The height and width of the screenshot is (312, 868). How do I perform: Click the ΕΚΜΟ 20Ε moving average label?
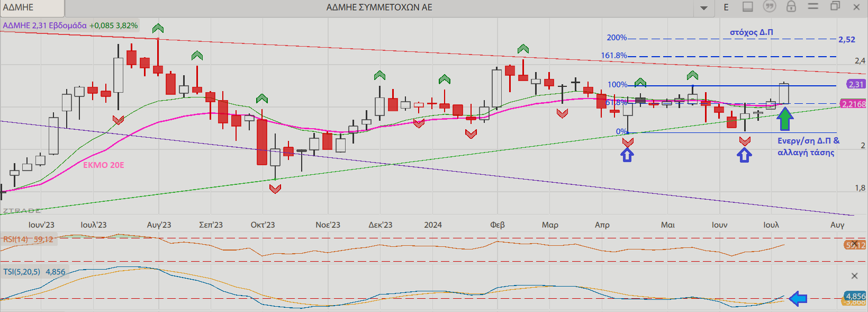click(104, 165)
